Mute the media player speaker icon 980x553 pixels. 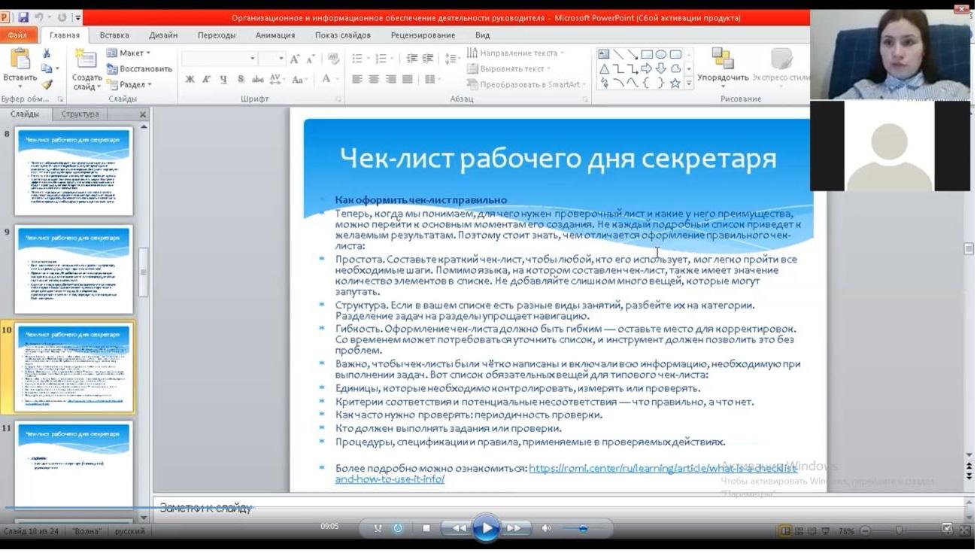pos(547,529)
